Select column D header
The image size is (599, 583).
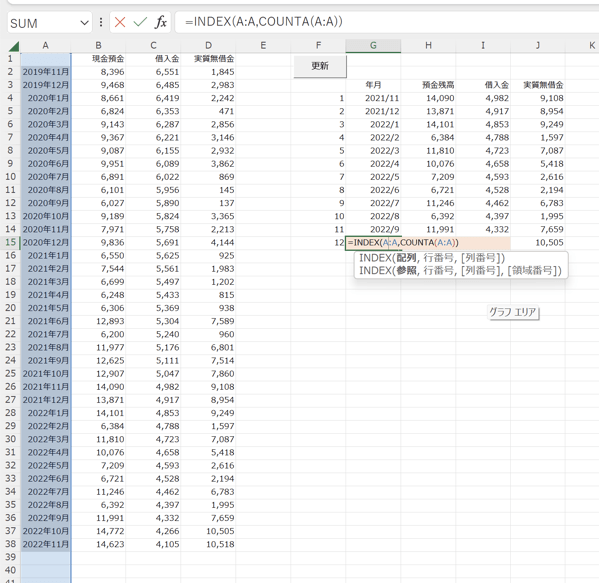208,45
